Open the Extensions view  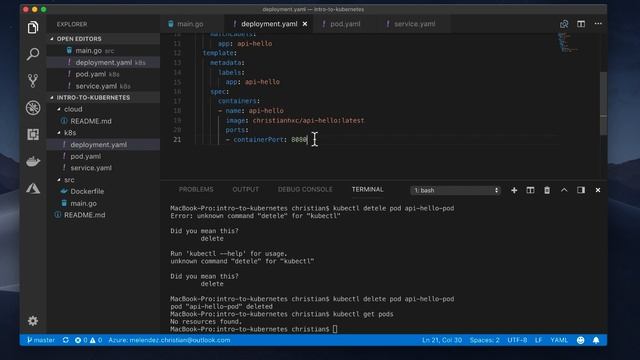pyautogui.click(x=33, y=134)
